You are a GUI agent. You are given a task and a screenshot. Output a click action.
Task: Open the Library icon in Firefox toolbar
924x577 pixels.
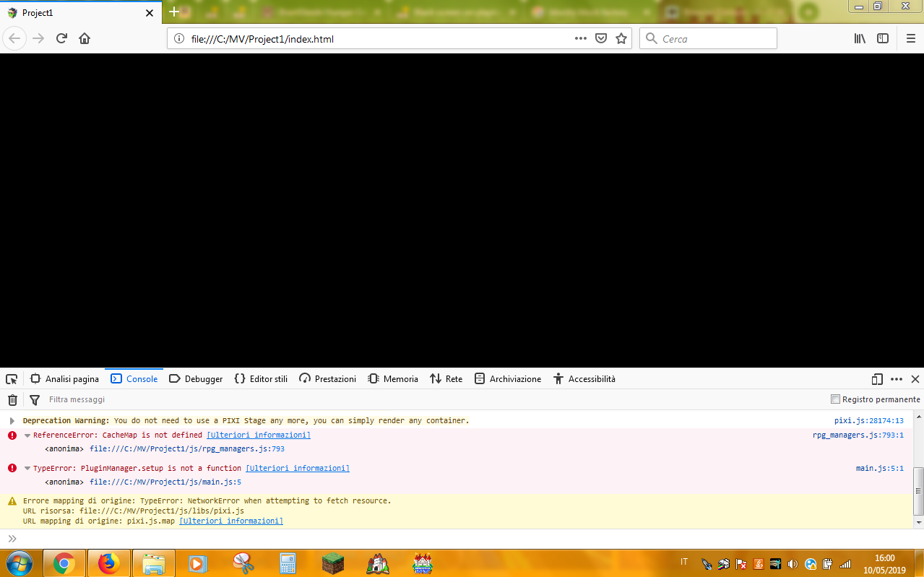(860, 38)
